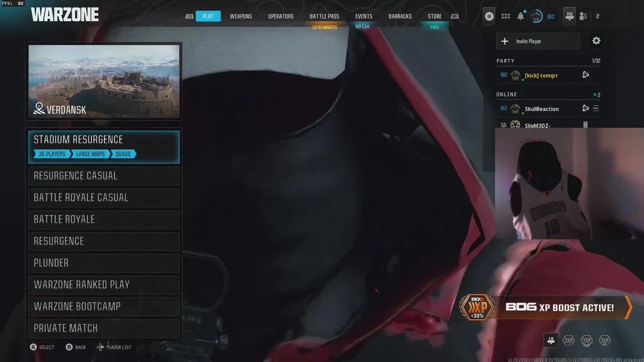
Task: Click the 6D 11H timer under Events
Action: coord(362,27)
